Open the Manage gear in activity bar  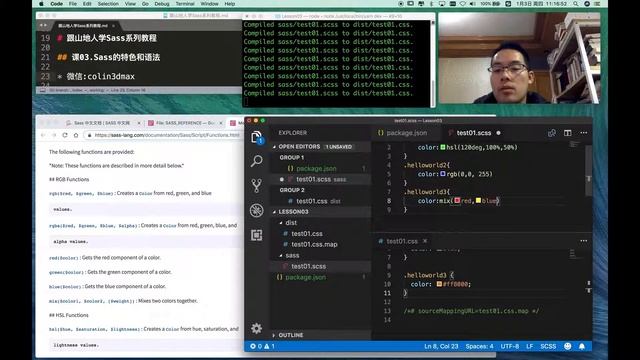256,328
